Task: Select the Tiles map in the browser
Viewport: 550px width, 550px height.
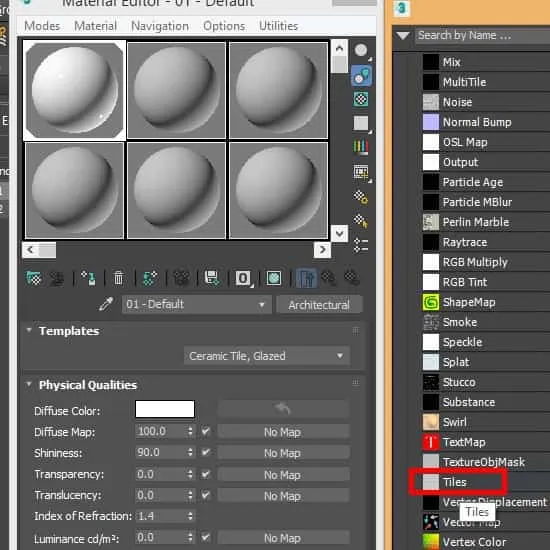Action: pyautogui.click(x=454, y=482)
